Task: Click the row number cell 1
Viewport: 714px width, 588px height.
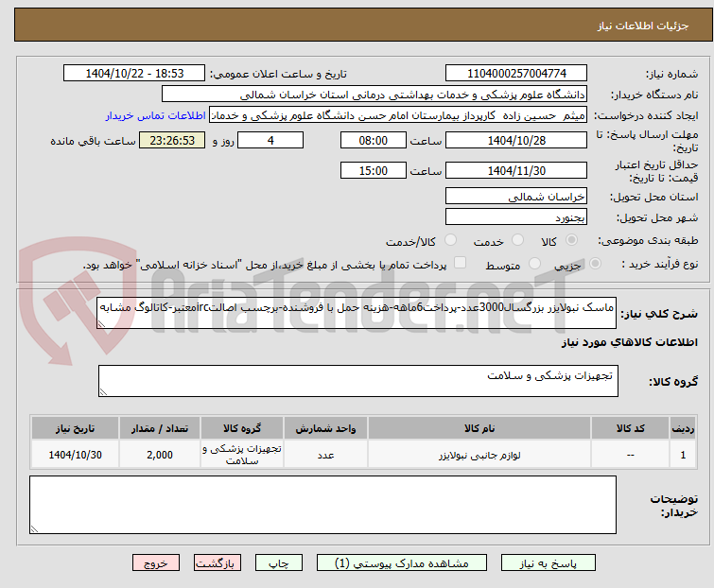Action: click(683, 455)
